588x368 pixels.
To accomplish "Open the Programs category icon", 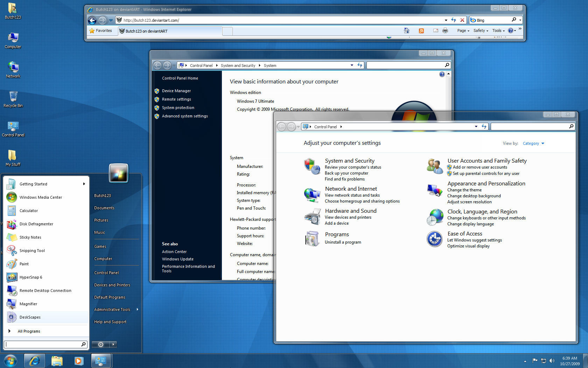I will click(x=312, y=239).
